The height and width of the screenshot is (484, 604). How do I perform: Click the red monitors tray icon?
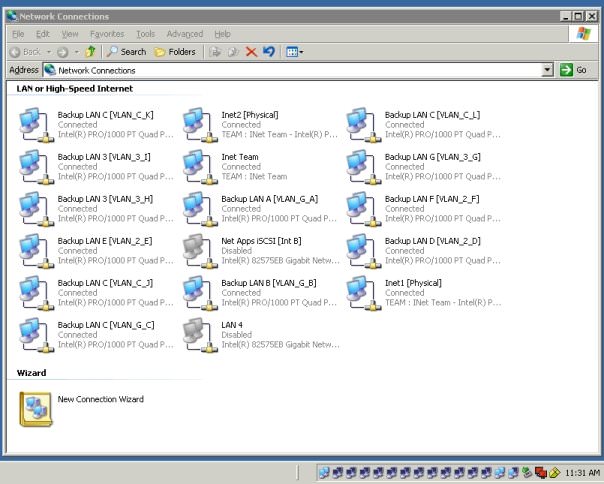point(541,472)
